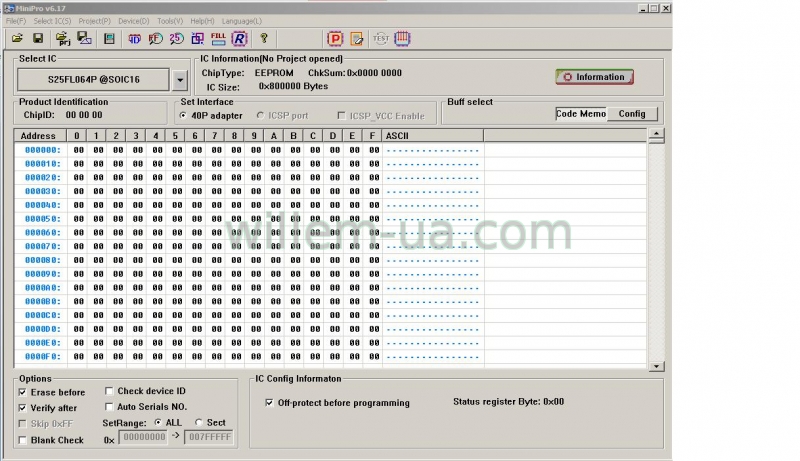This screenshot has height=461, width=800.
Task: Enable the Check device ID checkbox
Action: [x=109, y=391]
